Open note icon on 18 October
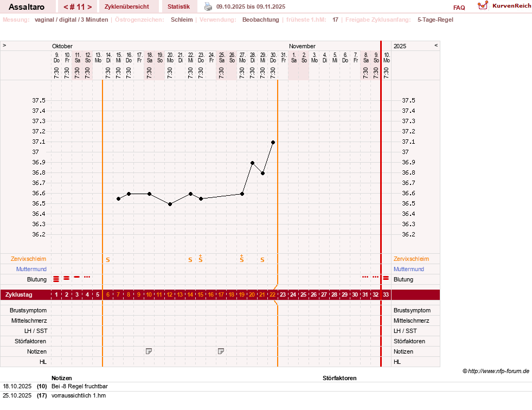Screen dimensions: 532x410 149,351
